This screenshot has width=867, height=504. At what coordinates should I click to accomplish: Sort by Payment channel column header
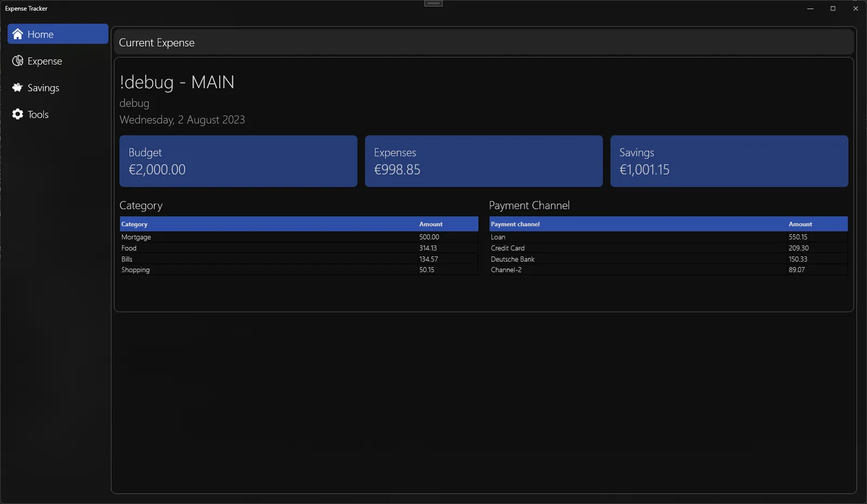(638, 224)
